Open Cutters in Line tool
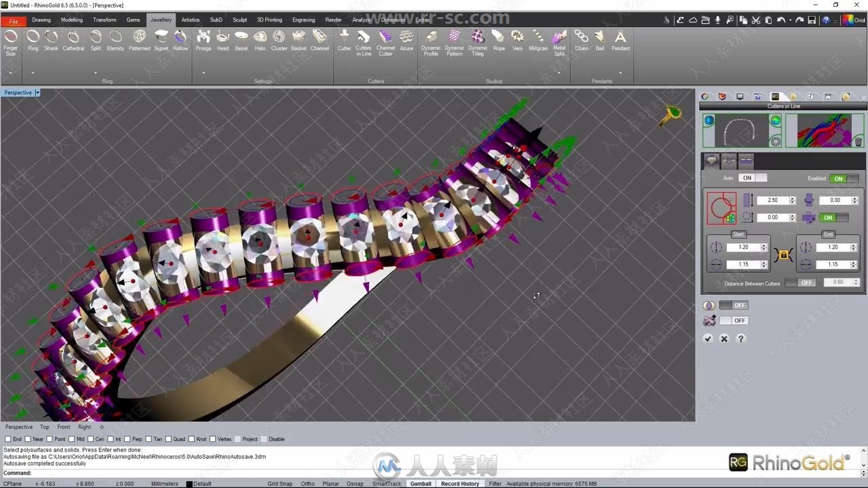The height and width of the screenshot is (488, 868). pyautogui.click(x=363, y=43)
